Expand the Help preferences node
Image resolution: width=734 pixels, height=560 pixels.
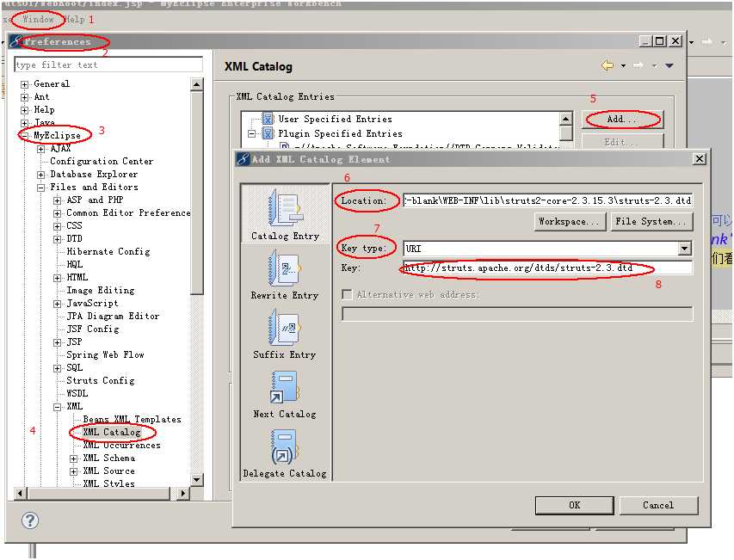pyautogui.click(x=24, y=110)
